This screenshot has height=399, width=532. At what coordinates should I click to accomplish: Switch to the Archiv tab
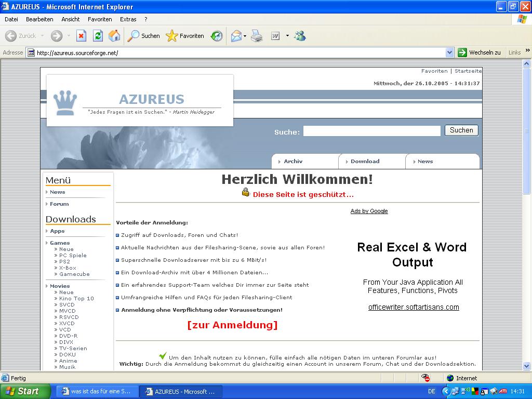(x=304, y=162)
